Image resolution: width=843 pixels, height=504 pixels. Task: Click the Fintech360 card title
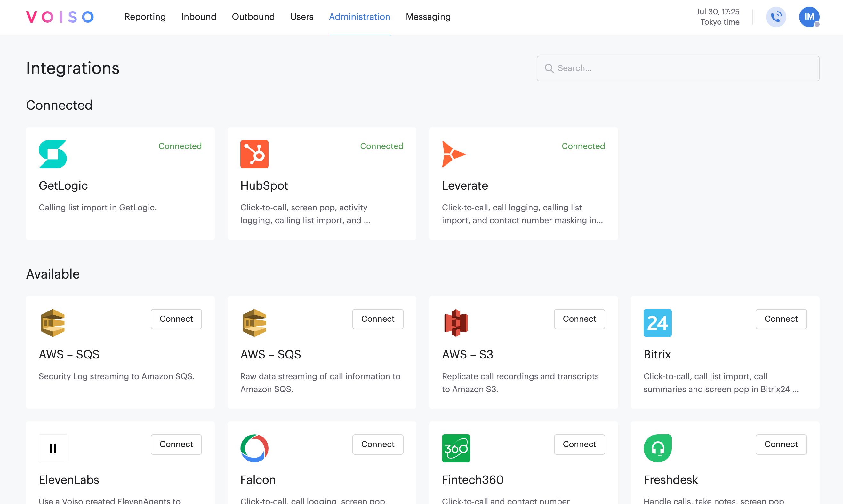(x=473, y=480)
